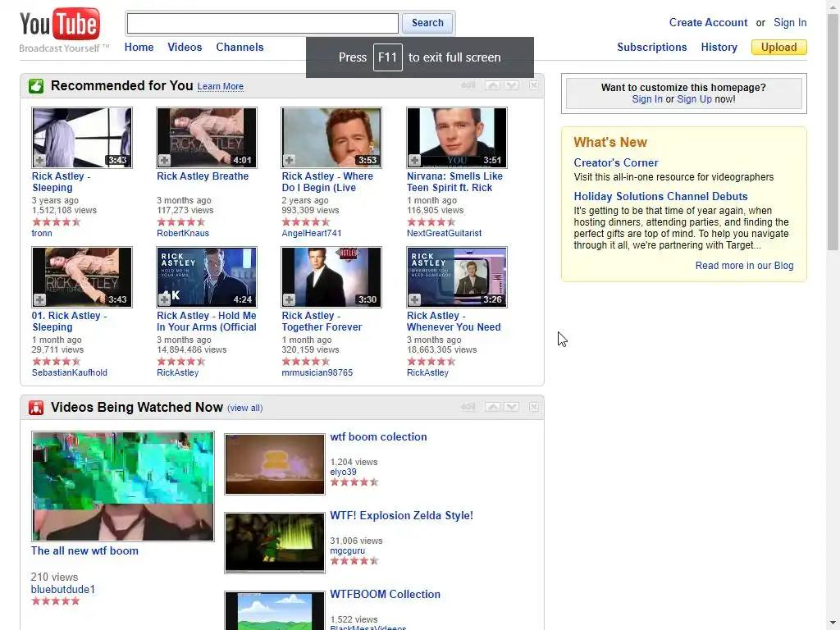
Task: Click plus icon on Whenever You Need thumbnail
Action: (x=414, y=299)
